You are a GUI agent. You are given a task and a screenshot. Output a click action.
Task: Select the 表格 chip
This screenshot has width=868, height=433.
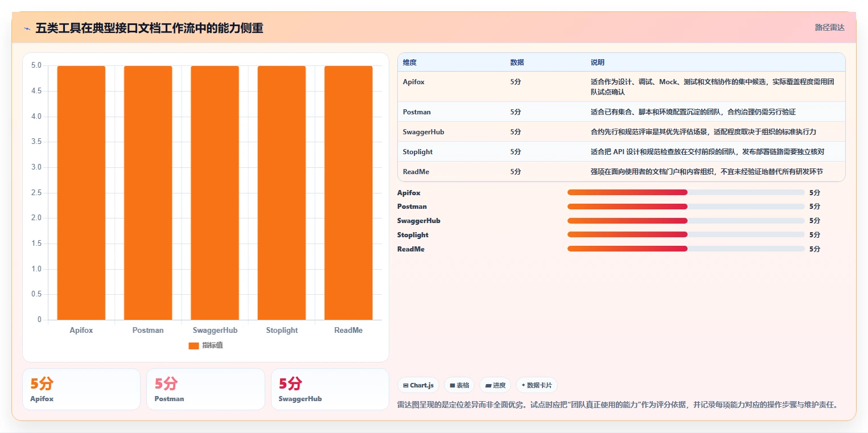tap(459, 385)
